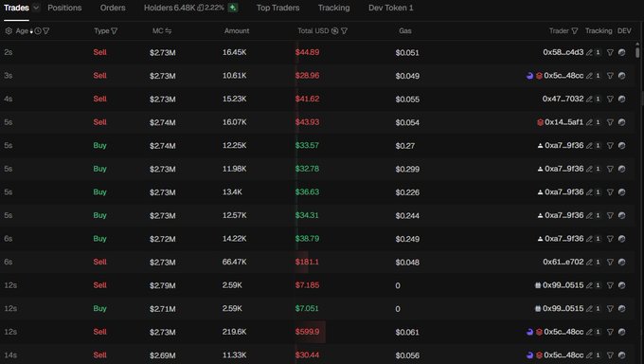This screenshot has width=644, height=364.
Task: Click the purple badge icon in the $599.9 row
Action: click(x=529, y=332)
